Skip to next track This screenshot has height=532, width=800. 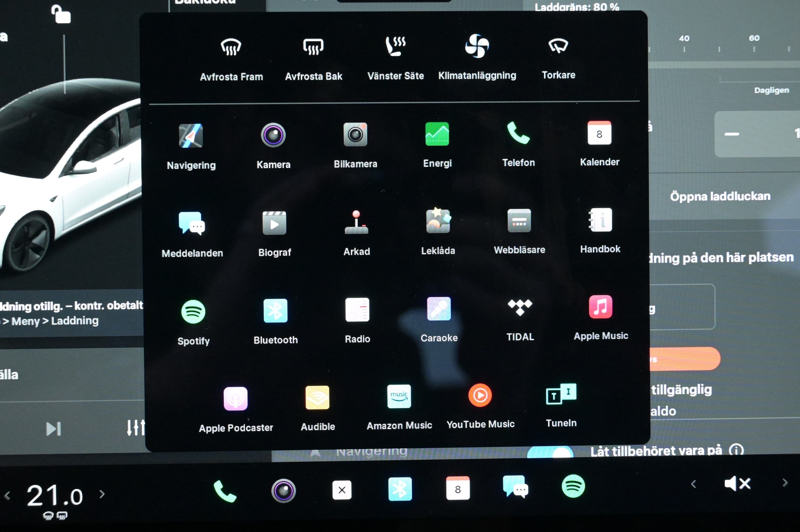click(x=54, y=429)
